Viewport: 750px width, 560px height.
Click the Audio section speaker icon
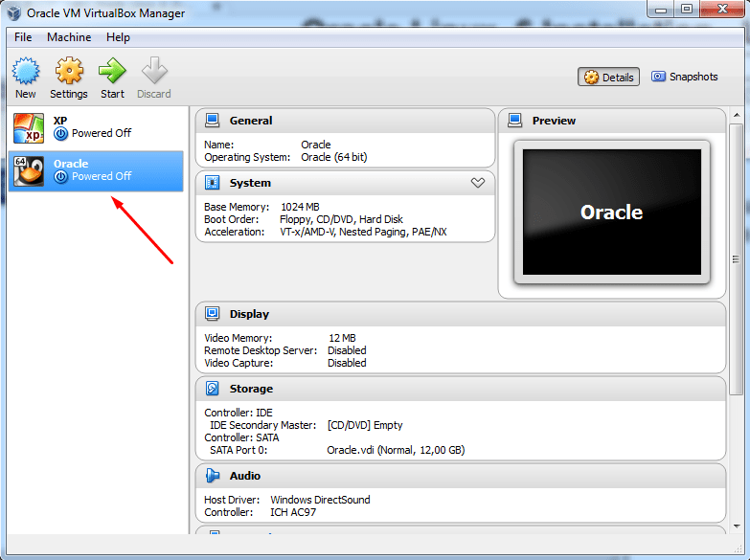pyautogui.click(x=212, y=476)
